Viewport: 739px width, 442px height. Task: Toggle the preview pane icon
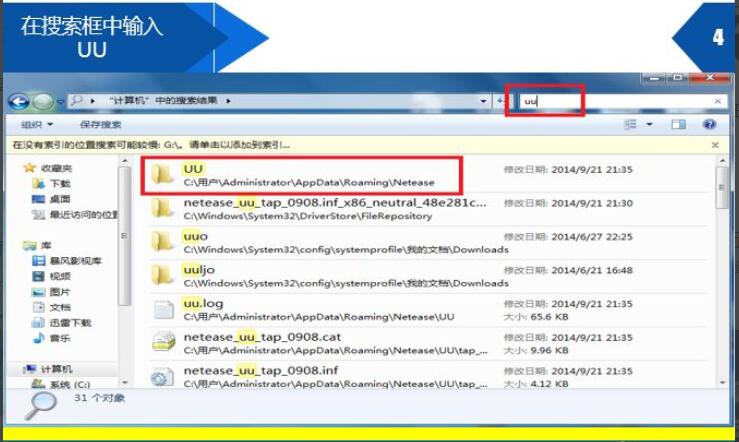pos(679,124)
